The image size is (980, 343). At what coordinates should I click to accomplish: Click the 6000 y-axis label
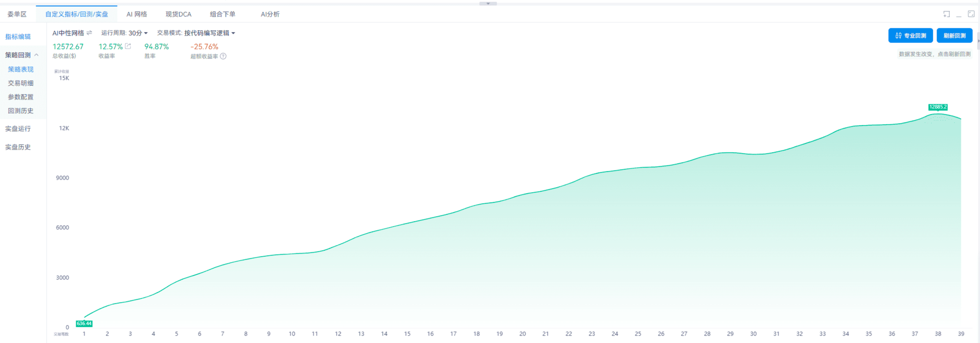62,228
